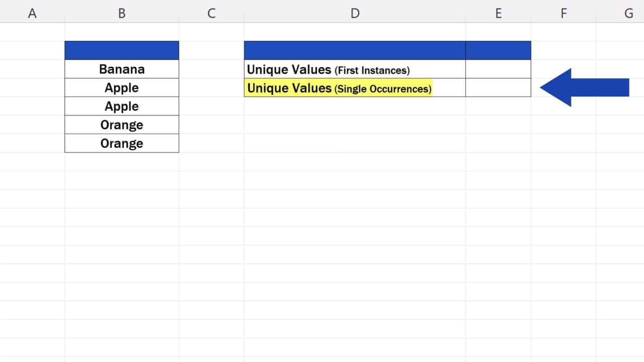This screenshot has width=644, height=362.
Task: Select column header A
Action: [x=32, y=13]
